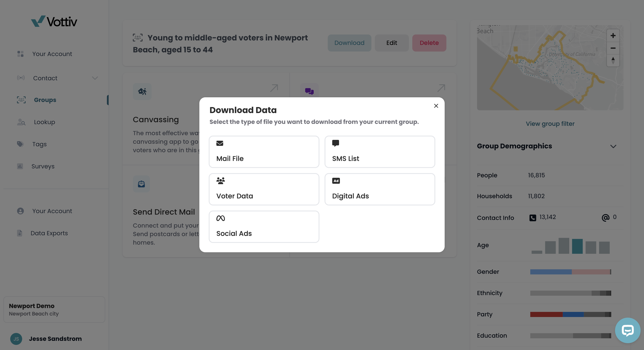Open View group filter link
This screenshot has height=350, width=644.
tap(550, 123)
